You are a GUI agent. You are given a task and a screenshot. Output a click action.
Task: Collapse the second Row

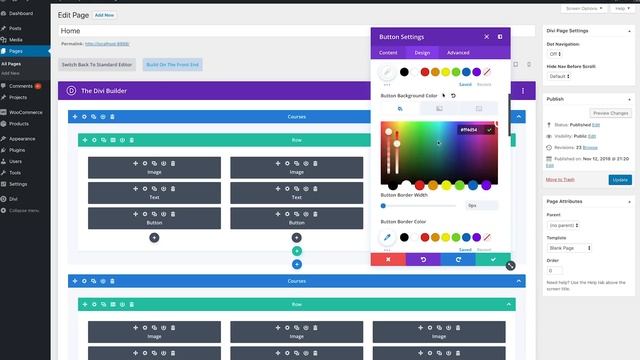coord(509,304)
